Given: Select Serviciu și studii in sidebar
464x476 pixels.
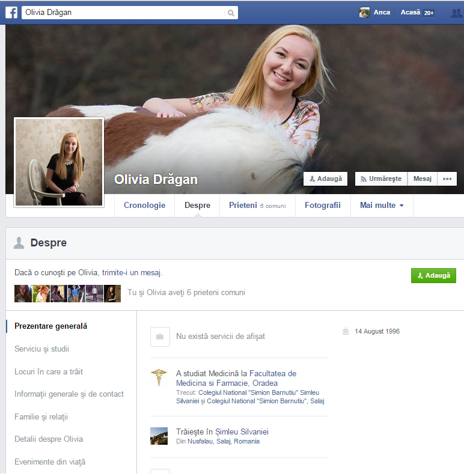Looking at the screenshot, I should (x=46, y=349).
